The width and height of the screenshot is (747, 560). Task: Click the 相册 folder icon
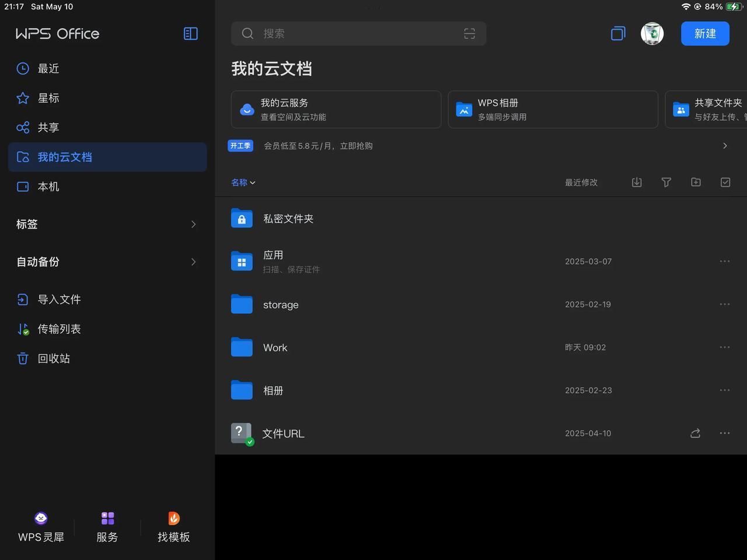pyautogui.click(x=242, y=390)
